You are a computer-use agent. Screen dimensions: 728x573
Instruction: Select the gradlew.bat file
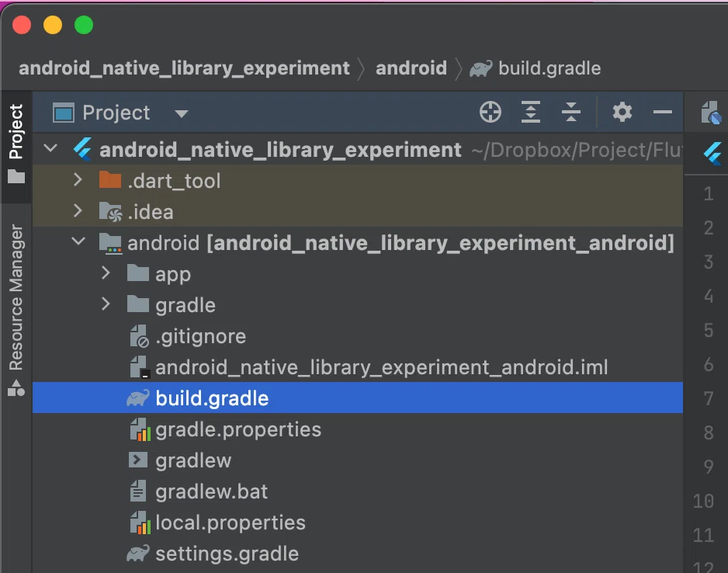coord(358,491)
